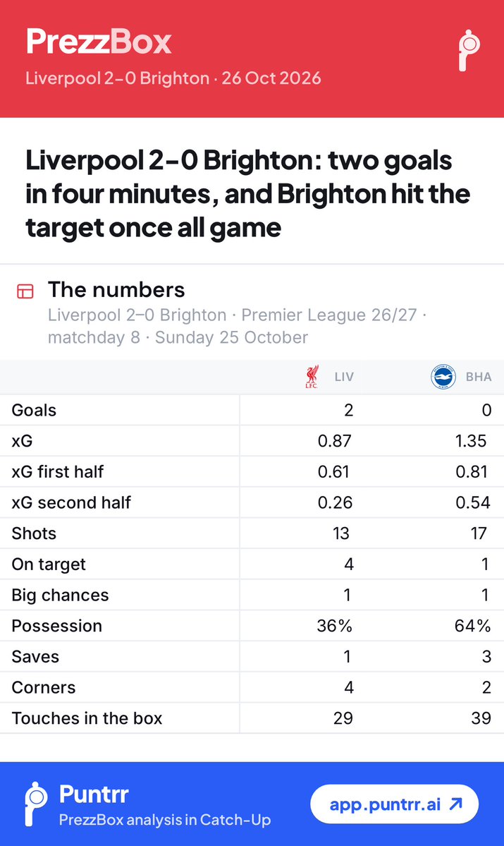This screenshot has width=504, height=846.
Task: Click the whistle icon in red header
Action: coord(469,51)
